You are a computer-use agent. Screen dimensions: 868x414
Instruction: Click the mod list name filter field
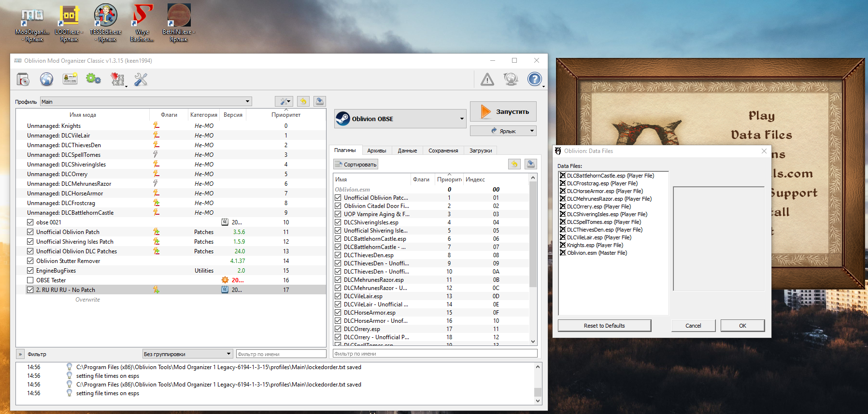pyautogui.click(x=281, y=354)
